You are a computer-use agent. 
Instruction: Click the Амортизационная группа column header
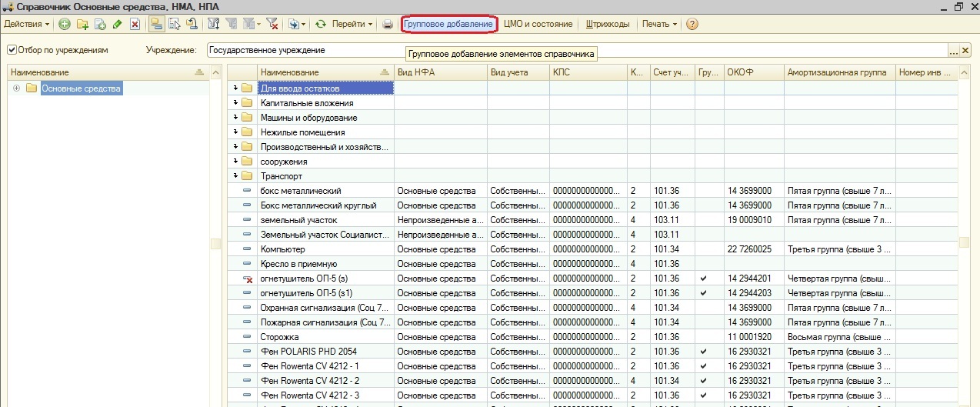pos(840,72)
